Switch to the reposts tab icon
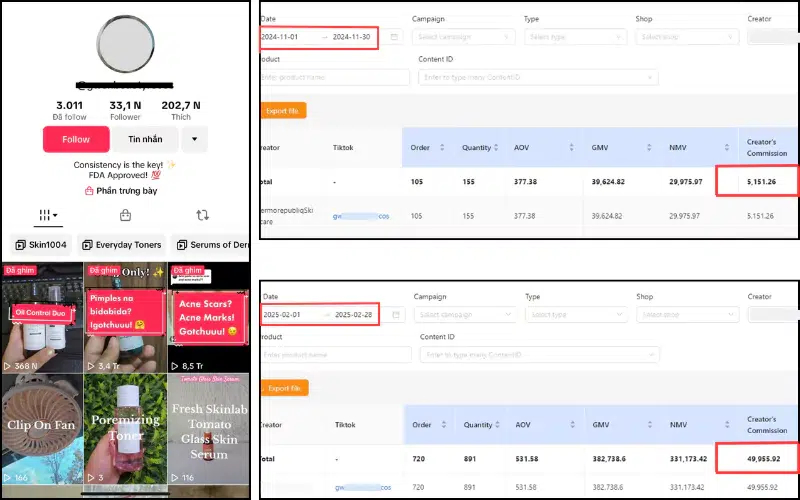Viewport: 800px width, 500px height. coord(203,215)
